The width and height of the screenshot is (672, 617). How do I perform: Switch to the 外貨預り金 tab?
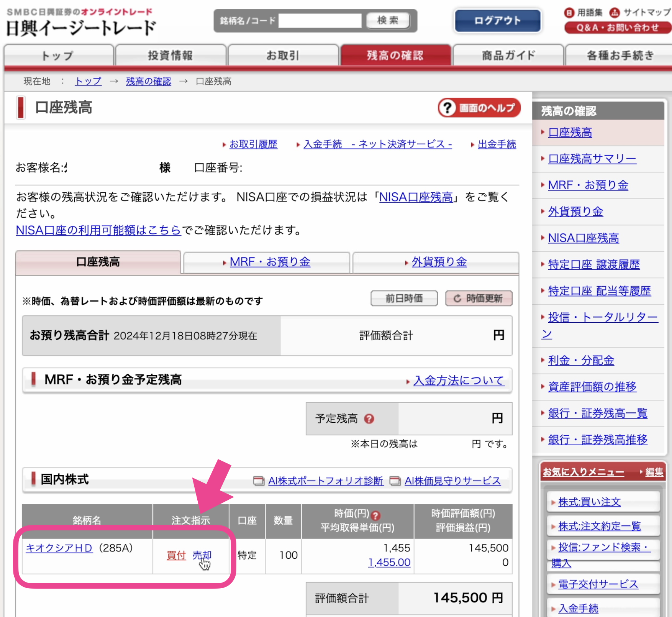coord(439,262)
